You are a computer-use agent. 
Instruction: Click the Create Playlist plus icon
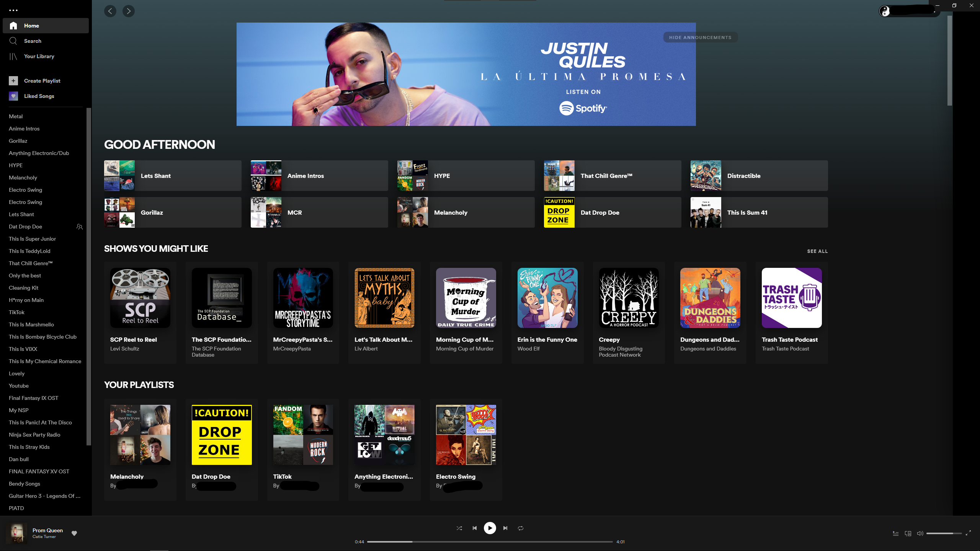tap(13, 81)
